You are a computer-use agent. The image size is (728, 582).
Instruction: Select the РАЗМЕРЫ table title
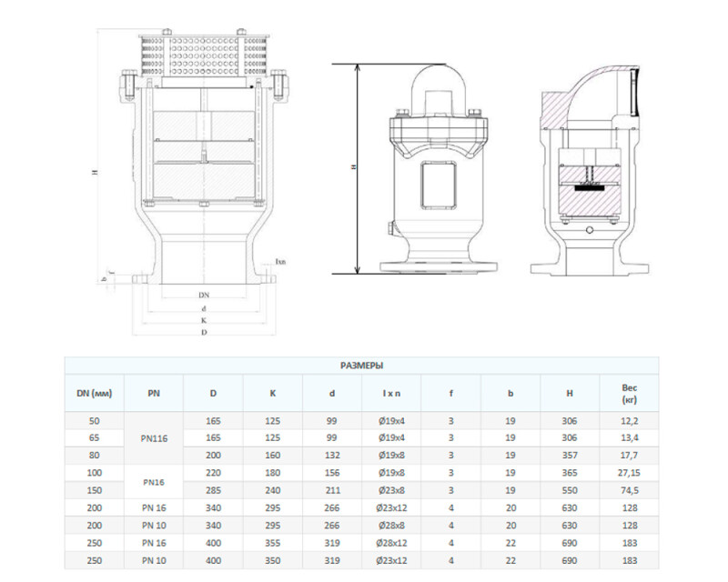[361, 365]
